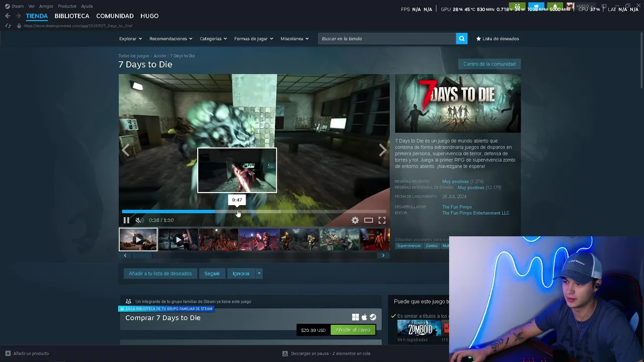This screenshot has width=644, height=362.
Task: Click the page vertical scrollbar
Action: [x=641, y=60]
